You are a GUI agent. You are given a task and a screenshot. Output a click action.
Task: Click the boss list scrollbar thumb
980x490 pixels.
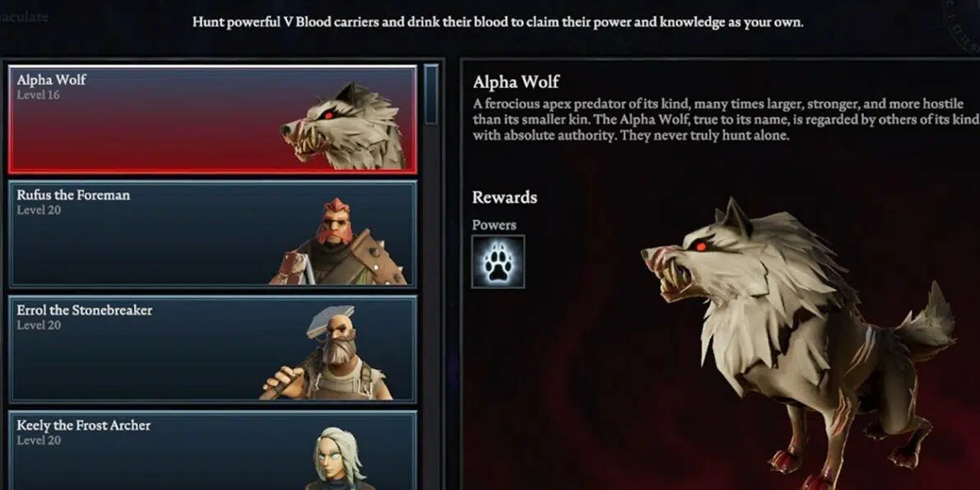coord(431,94)
